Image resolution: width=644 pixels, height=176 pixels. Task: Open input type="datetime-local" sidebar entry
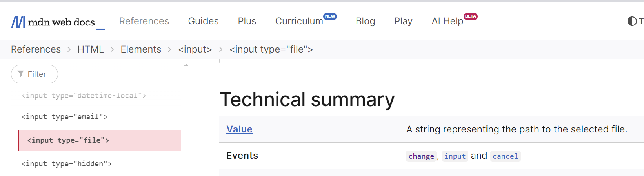tap(84, 96)
